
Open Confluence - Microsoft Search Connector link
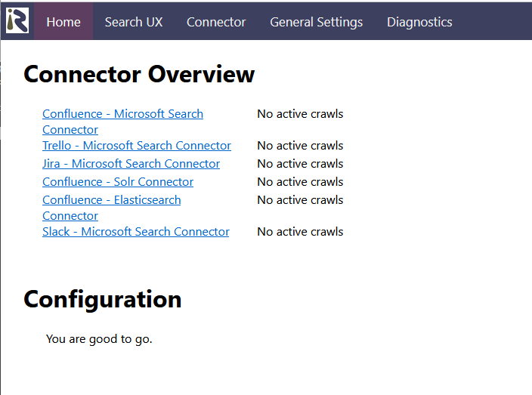click(x=123, y=122)
